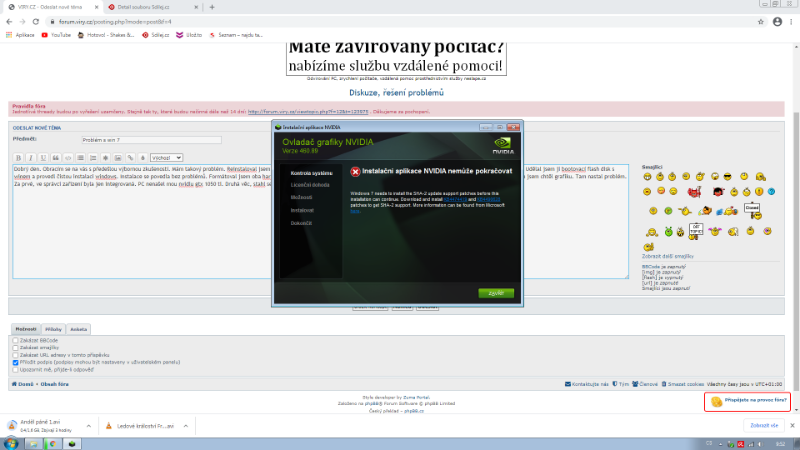The width and height of the screenshot is (800, 450).
Task: Focus the 'Předmět' subject field
Action: (x=152, y=139)
